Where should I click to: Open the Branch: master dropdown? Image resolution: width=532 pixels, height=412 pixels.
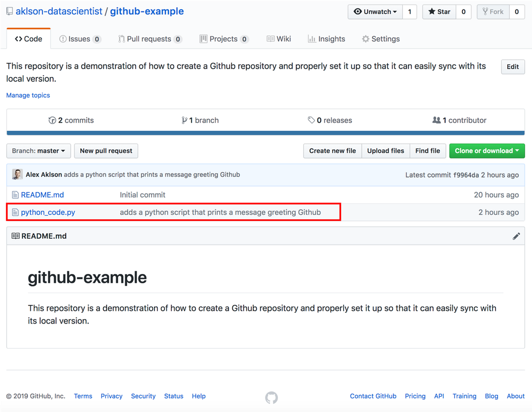[39, 151]
